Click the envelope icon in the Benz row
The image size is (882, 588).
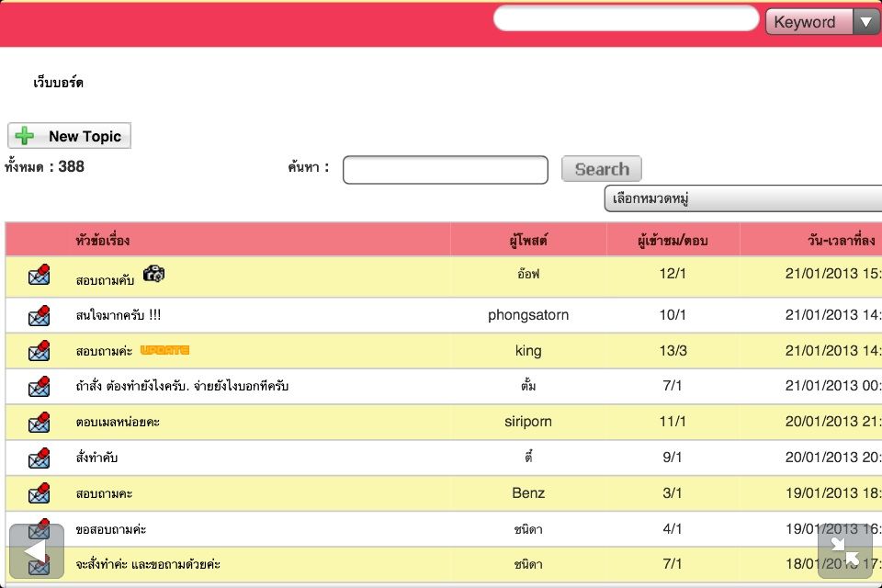(x=39, y=493)
